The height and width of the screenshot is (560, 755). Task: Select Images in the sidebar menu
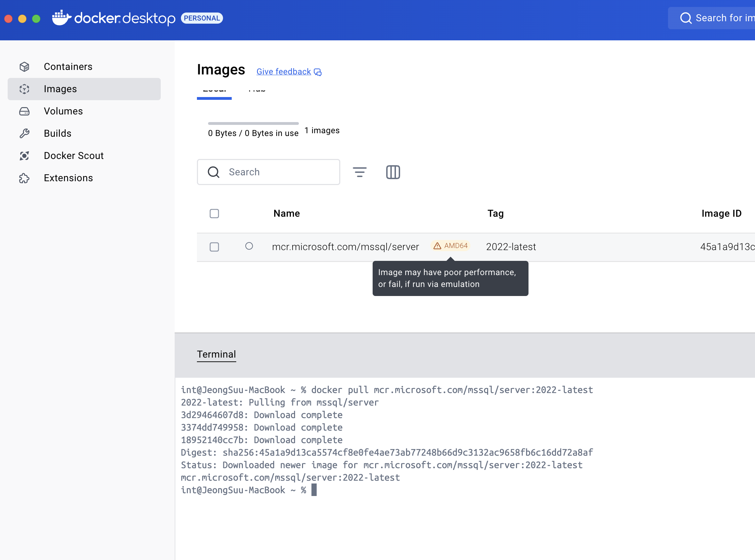click(x=60, y=89)
